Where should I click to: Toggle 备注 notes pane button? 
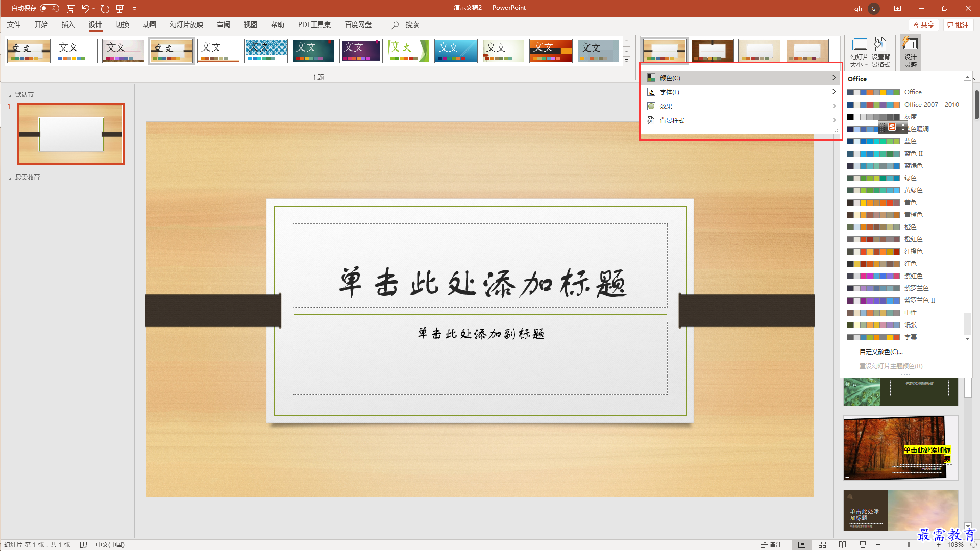pos(771,545)
